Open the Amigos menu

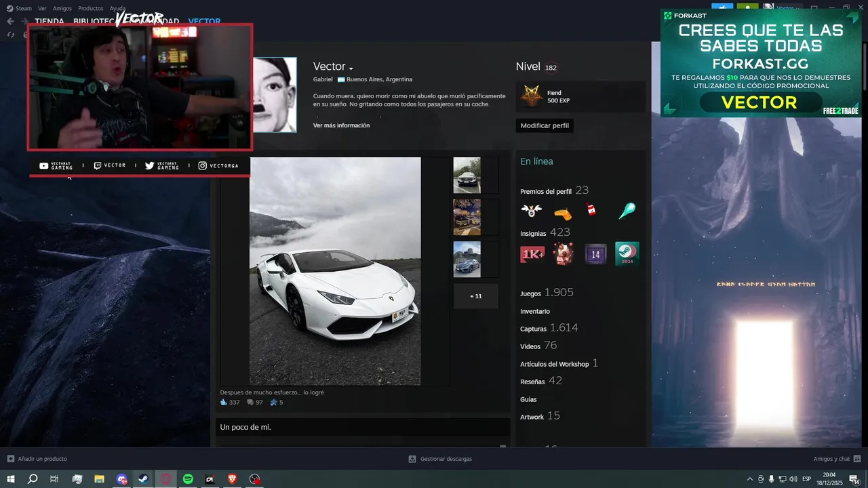coord(62,8)
